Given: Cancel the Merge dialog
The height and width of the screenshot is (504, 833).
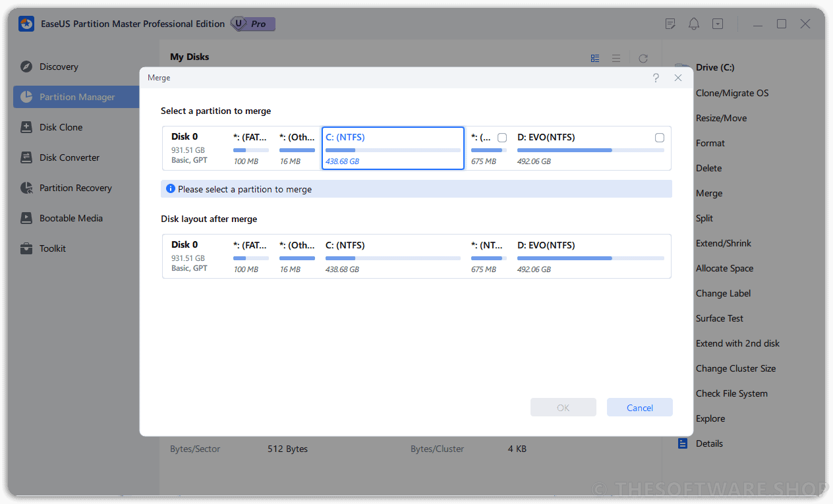Looking at the screenshot, I should tap(640, 407).
